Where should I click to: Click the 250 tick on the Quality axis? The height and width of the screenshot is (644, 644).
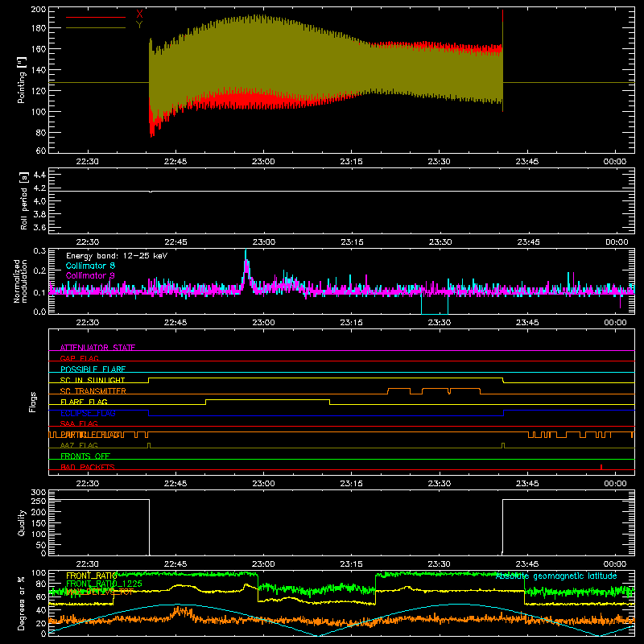(39, 501)
